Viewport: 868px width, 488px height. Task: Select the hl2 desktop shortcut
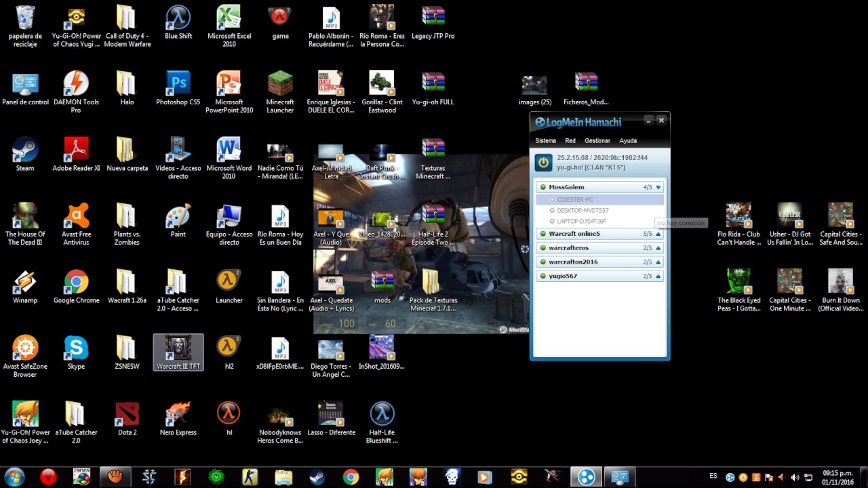tap(229, 352)
